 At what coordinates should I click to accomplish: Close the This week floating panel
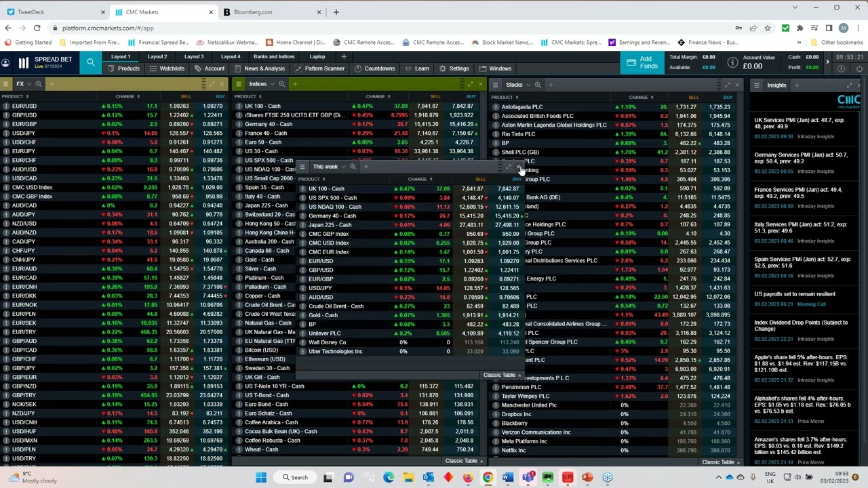pyautogui.click(x=519, y=167)
